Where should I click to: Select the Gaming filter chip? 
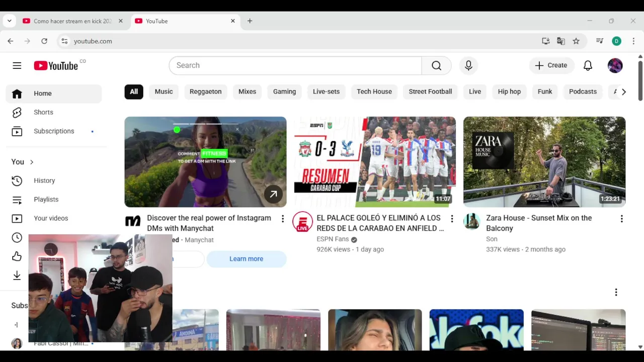[x=284, y=92]
